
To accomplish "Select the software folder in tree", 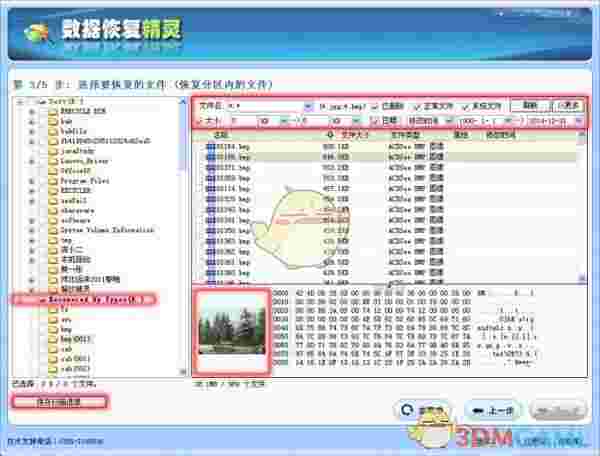I will click(x=76, y=220).
